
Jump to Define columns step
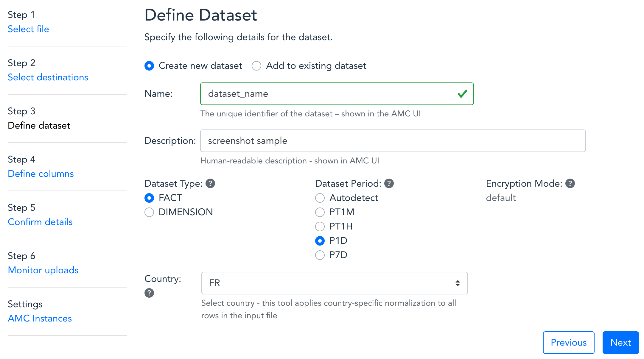(x=41, y=174)
